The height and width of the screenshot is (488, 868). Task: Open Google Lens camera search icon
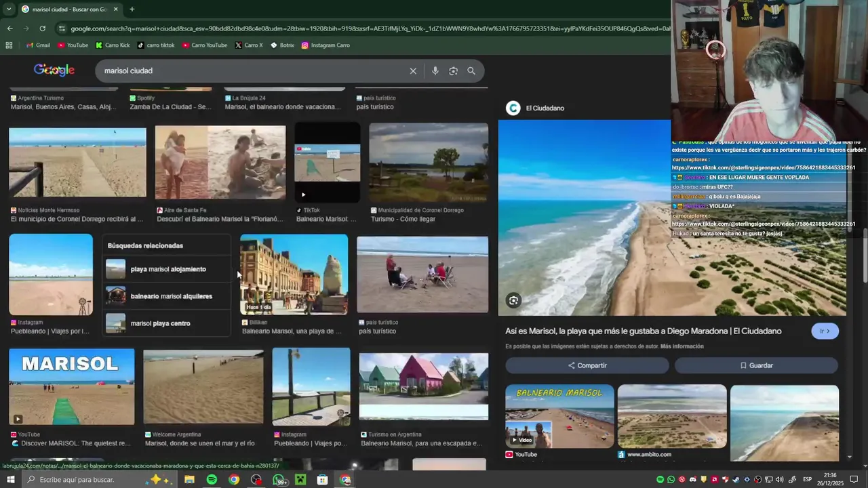click(x=453, y=70)
